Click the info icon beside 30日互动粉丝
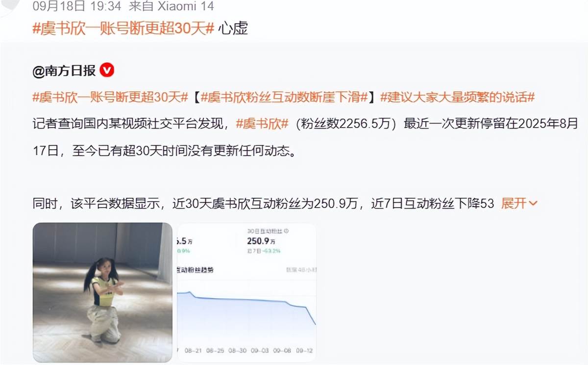 (287, 231)
